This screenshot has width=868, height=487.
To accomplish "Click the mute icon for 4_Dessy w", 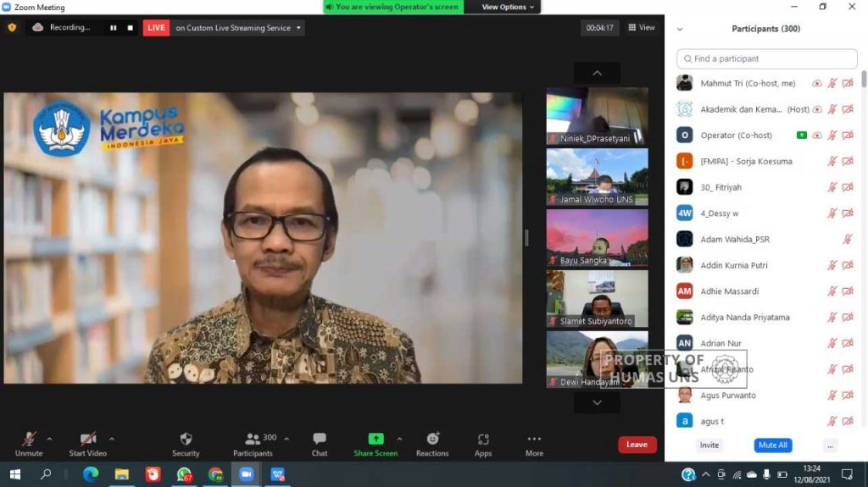I will click(832, 213).
